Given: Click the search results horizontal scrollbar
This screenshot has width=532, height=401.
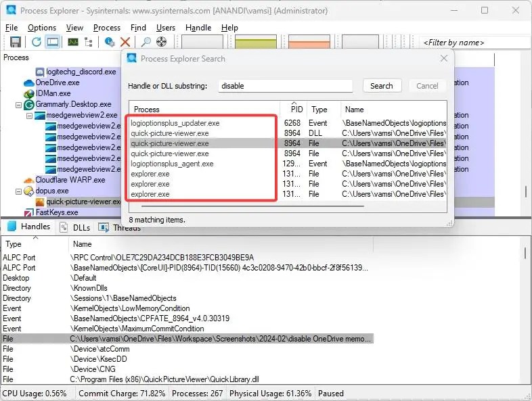Looking at the screenshot, I should point(252,206).
